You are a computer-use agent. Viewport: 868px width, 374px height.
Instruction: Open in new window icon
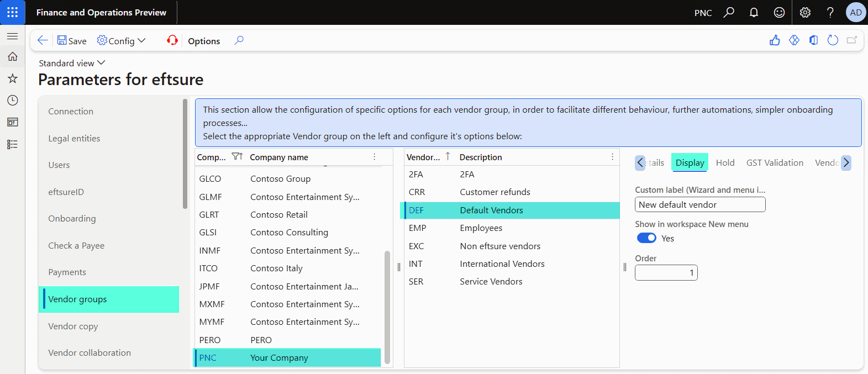852,40
